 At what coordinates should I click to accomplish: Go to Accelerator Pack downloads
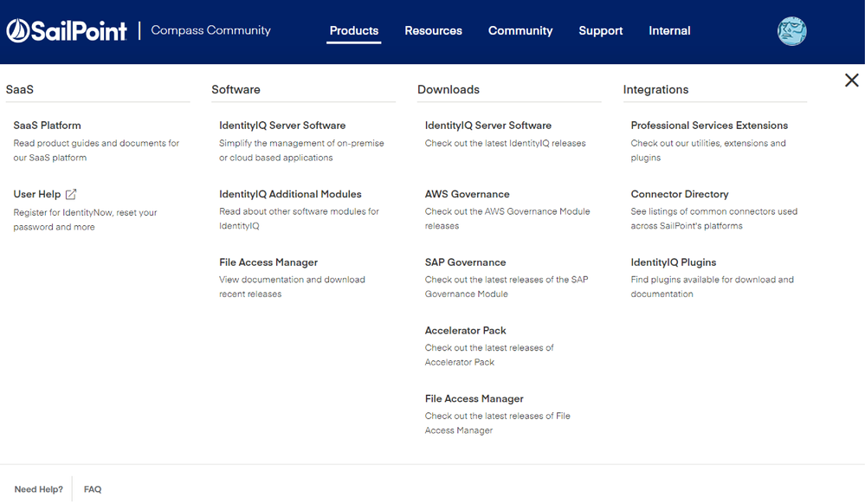pyautogui.click(x=465, y=331)
